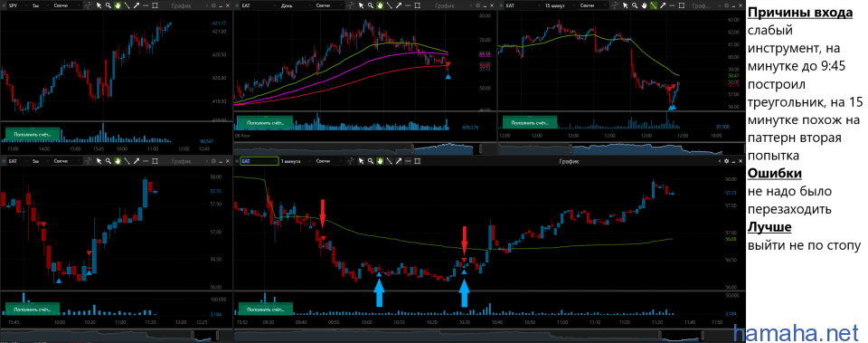The width and height of the screenshot is (868, 343).
Task: Toggle link indicator beside 15-minute EAT ticker
Action: tap(502, 5)
